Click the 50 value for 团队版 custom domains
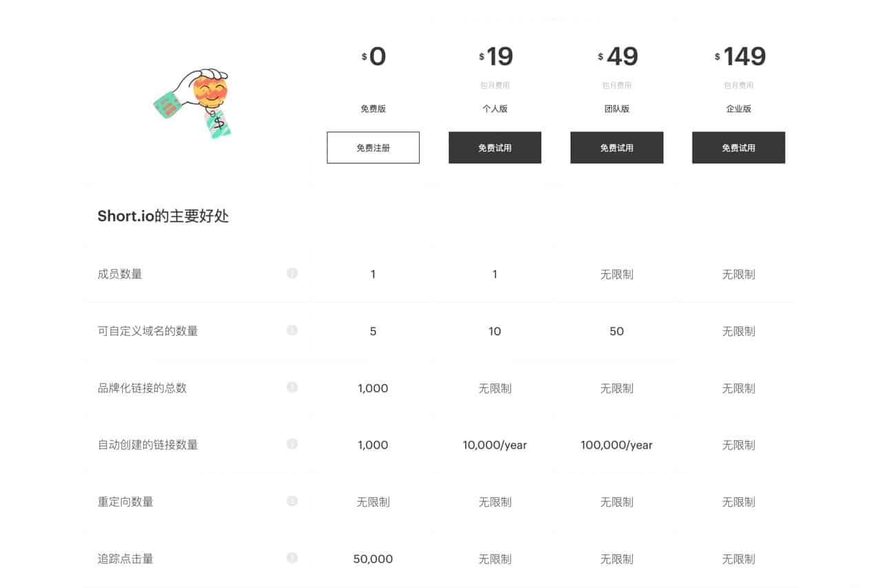Image resolution: width=882 pixels, height=588 pixels. click(x=617, y=331)
